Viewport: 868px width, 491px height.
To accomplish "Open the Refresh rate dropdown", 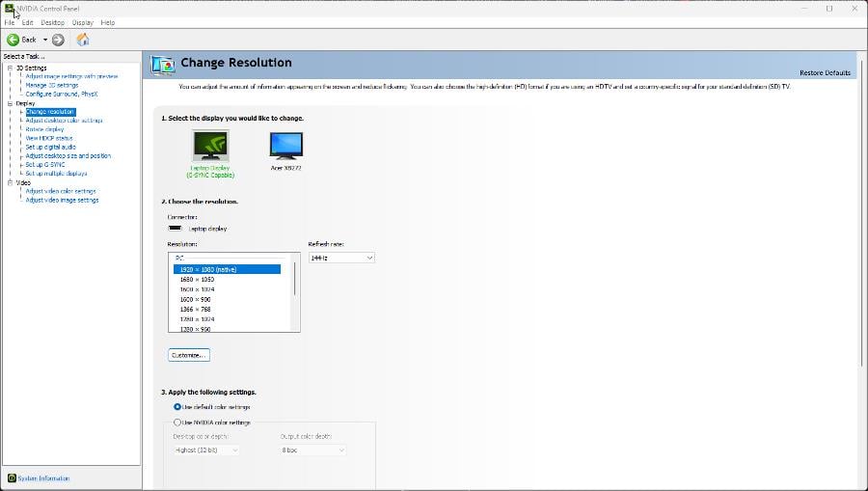I will [x=341, y=258].
